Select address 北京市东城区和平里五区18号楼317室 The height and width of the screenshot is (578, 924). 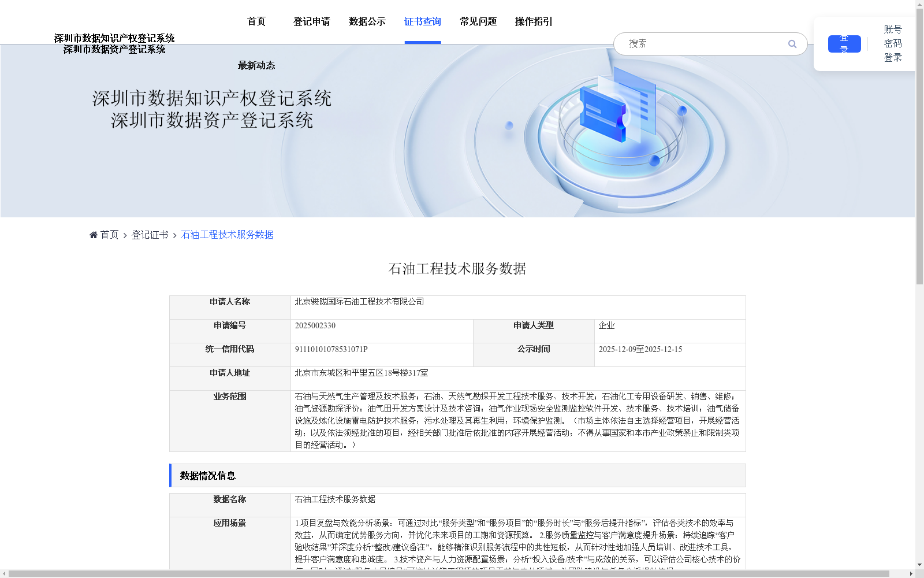(362, 373)
